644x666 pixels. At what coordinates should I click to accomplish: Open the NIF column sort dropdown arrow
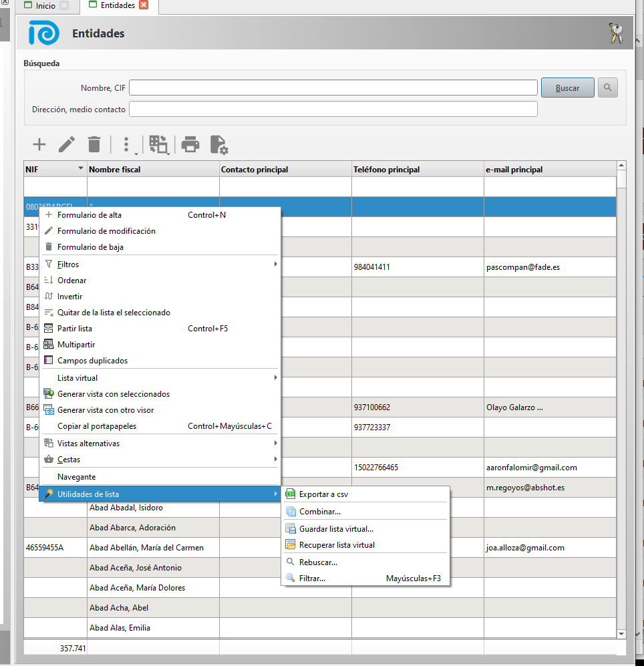(x=81, y=169)
